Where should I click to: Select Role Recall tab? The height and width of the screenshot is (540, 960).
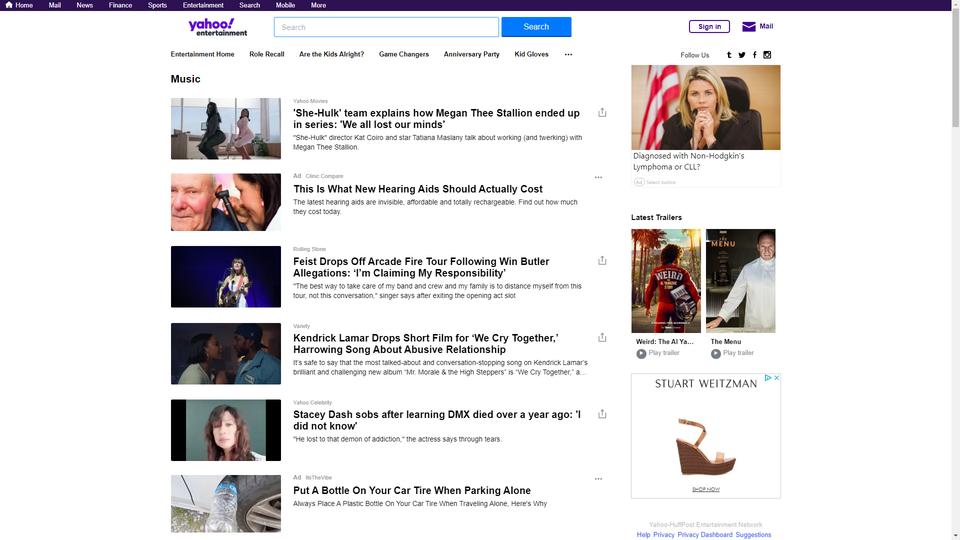coord(267,54)
